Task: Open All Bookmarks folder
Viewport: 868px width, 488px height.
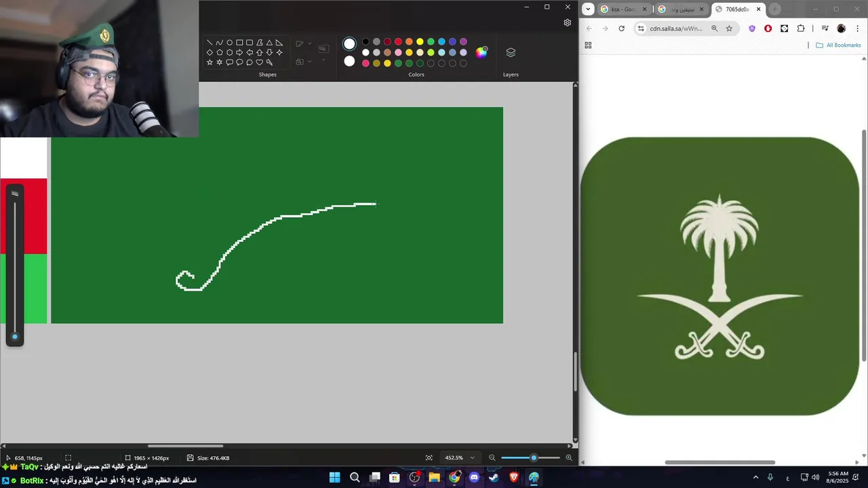Action: [x=837, y=45]
